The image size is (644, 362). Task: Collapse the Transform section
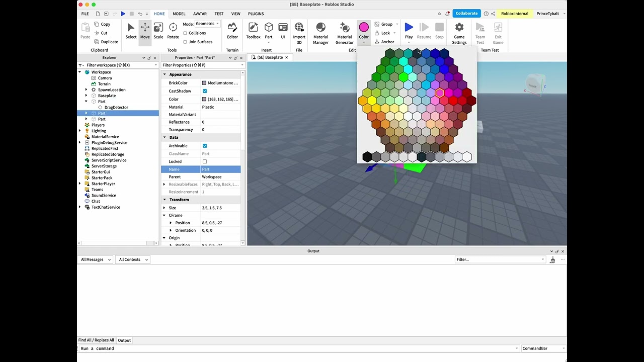coord(165,200)
